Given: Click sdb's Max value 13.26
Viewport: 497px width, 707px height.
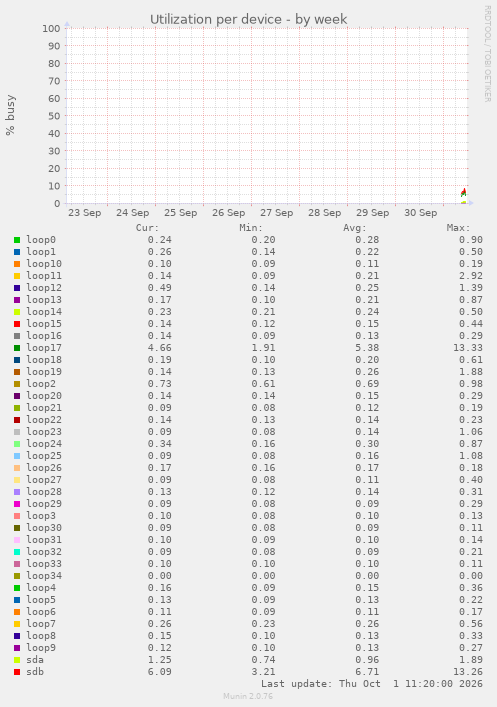Looking at the screenshot, I should (468, 672).
